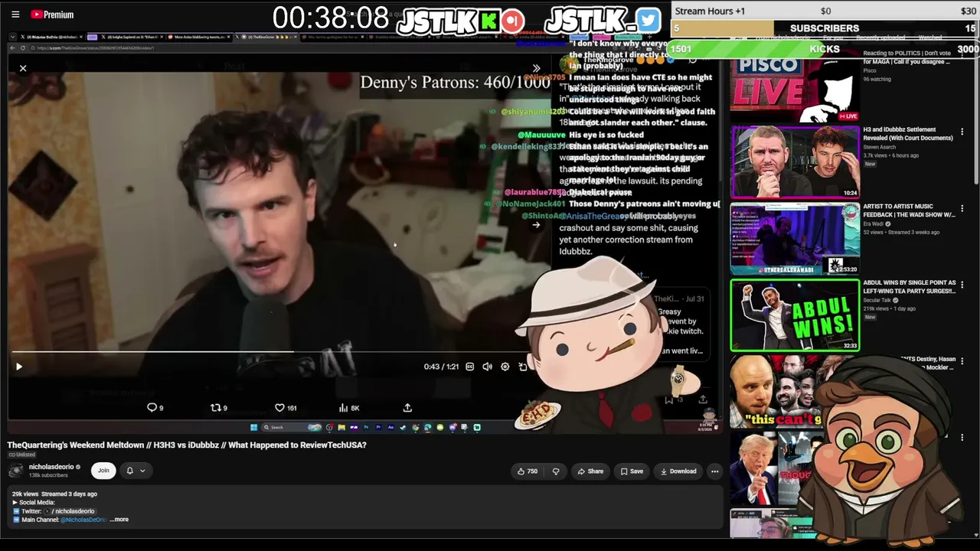This screenshot has width=980, height=551.
Task: Go back using the browser back arrow
Action: click(x=12, y=48)
